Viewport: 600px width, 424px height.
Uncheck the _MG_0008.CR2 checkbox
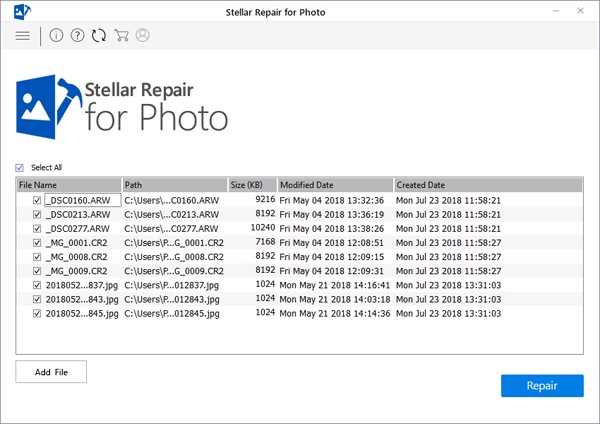pyautogui.click(x=37, y=257)
